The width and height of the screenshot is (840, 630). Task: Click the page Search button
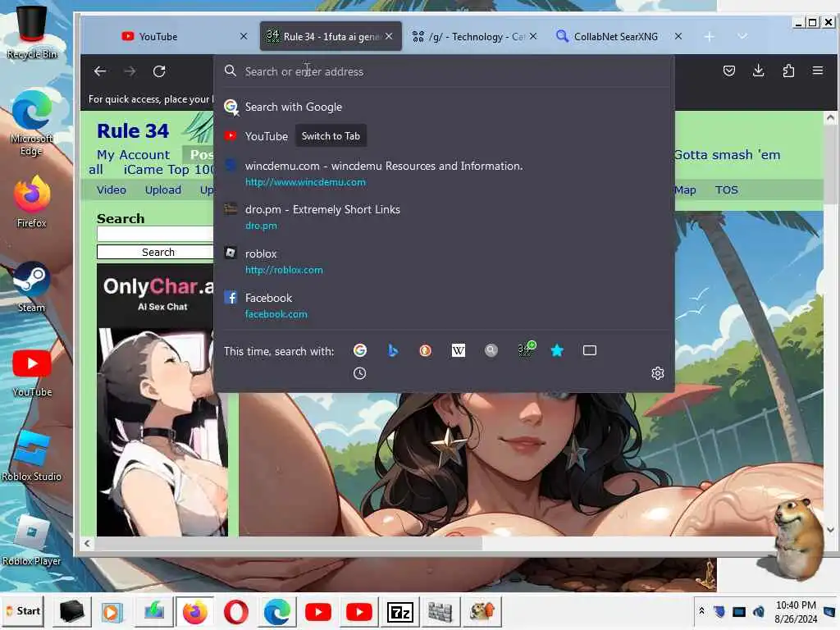point(155,253)
